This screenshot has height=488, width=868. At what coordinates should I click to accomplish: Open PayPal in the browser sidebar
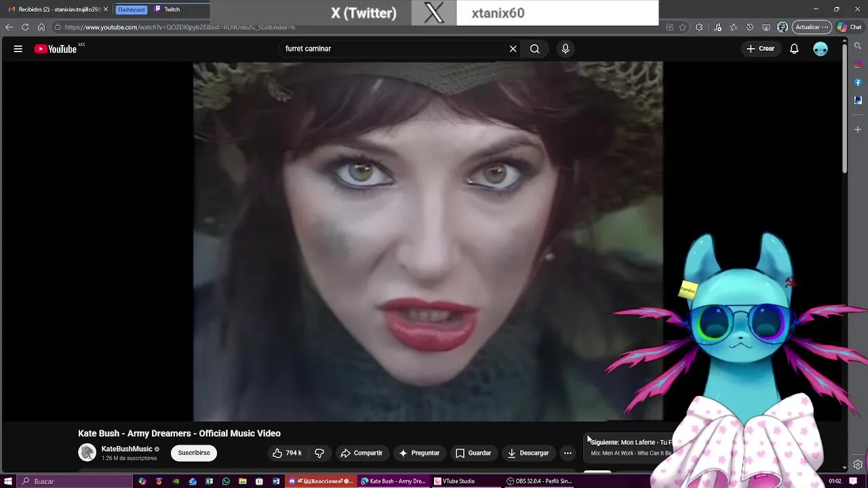[858, 100]
